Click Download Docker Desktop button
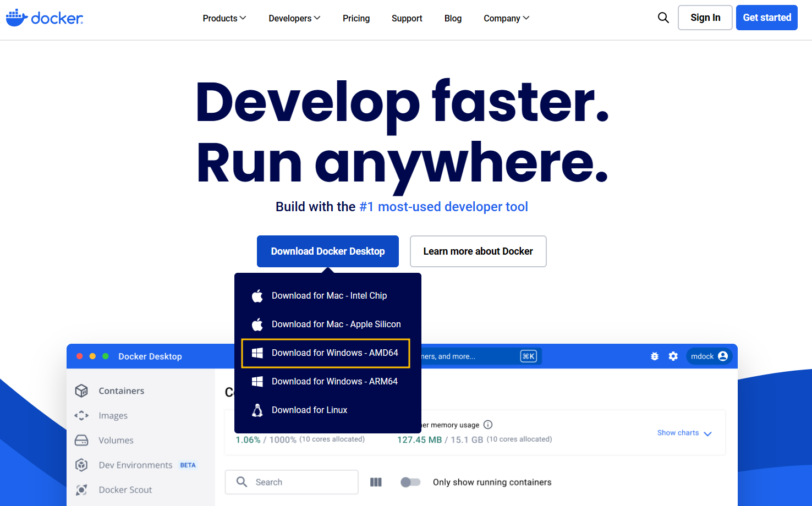Viewport: 812px width, 506px height. click(x=328, y=251)
